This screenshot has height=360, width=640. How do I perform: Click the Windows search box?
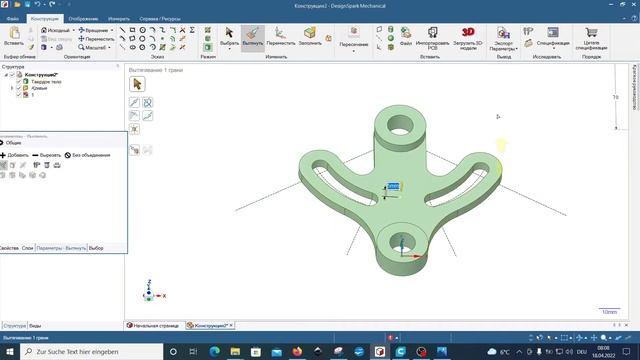pos(91,351)
